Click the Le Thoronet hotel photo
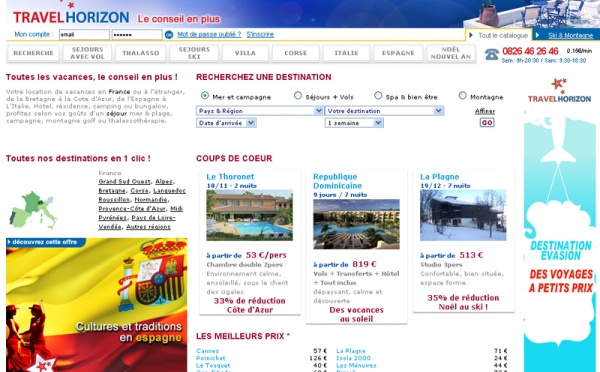 (x=249, y=215)
